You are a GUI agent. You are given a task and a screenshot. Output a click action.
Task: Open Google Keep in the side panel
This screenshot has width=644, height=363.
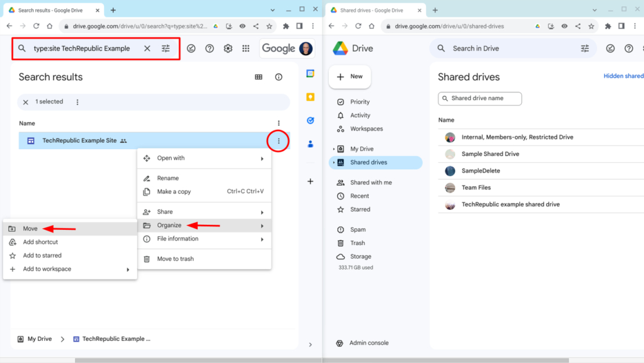(x=310, y=96)
